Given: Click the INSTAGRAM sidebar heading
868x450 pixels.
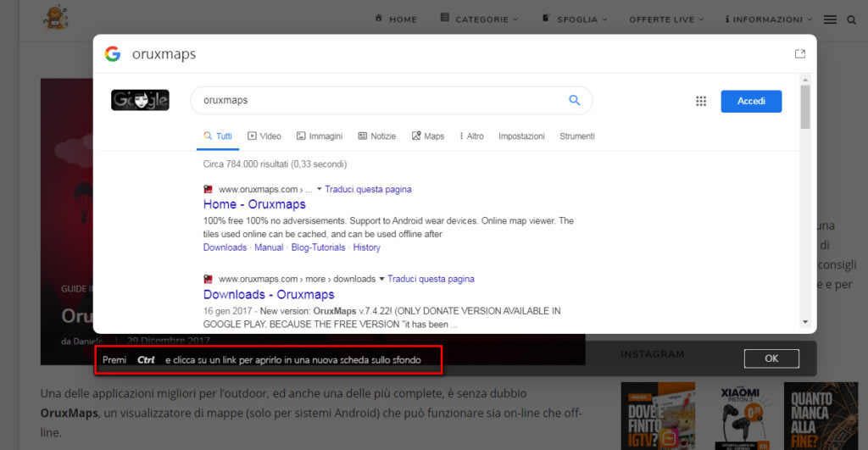Looking at the screenshot, I should click(652, 354).
